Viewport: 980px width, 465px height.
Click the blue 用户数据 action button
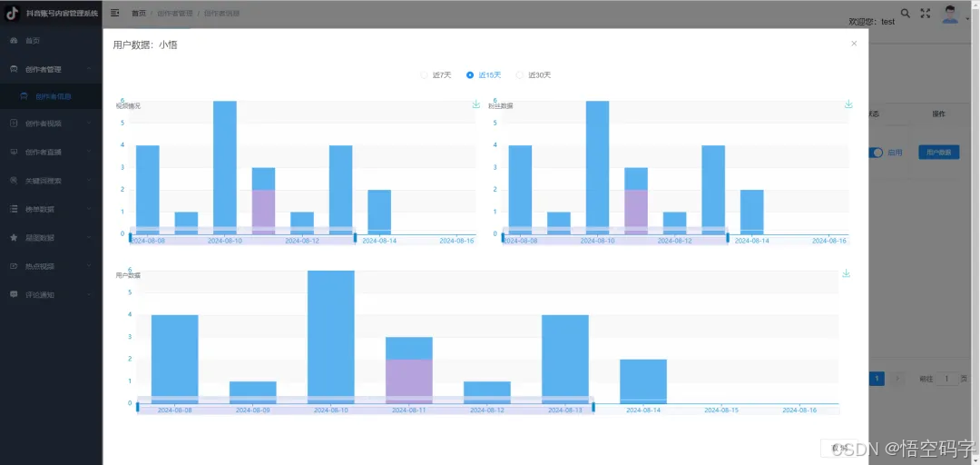[938, 152]
